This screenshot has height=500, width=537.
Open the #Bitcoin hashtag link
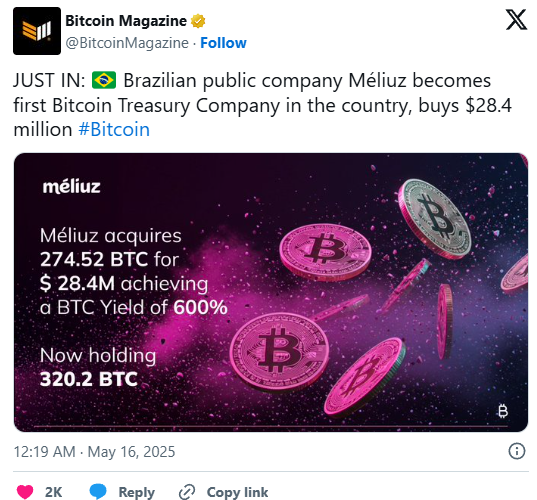pos(114,129)
